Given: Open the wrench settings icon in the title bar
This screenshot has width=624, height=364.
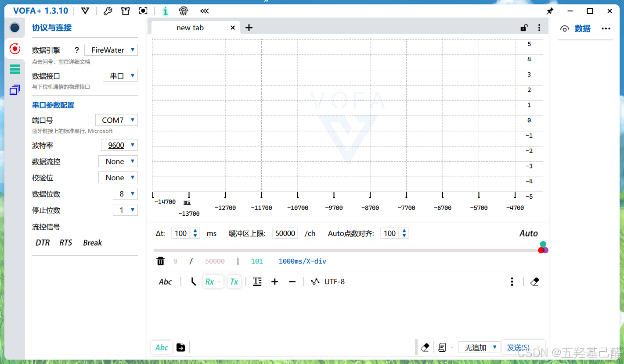Looking at the screenshot, I should click(108, 11).
